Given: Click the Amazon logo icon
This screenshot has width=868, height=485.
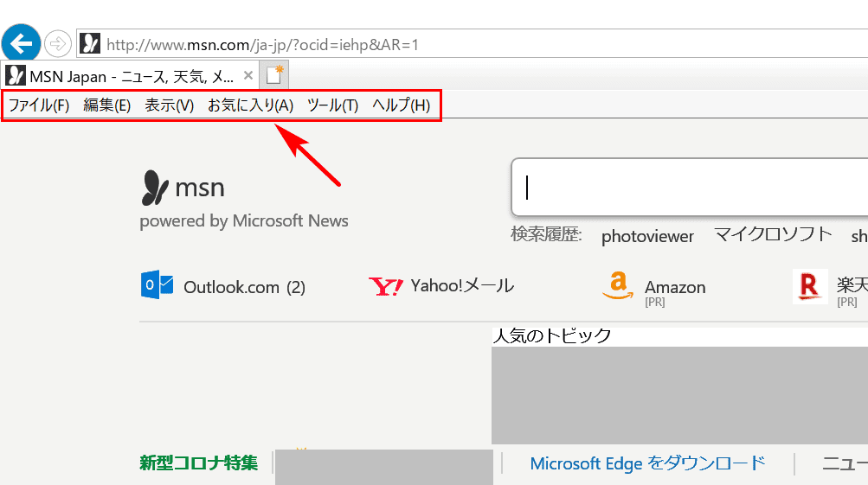Looking at the screenshot, I should click(618, 286).
